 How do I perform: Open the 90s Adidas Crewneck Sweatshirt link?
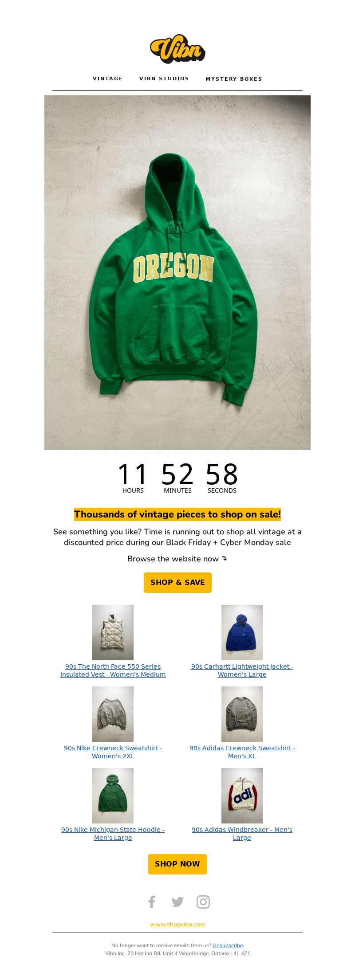click(x=242, y=752)
